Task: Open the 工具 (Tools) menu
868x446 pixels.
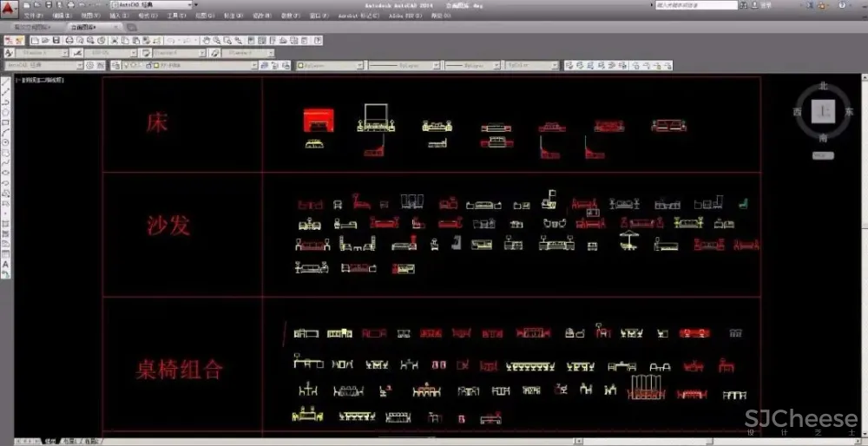Action: pyautogui.click(x=176, y=16)
